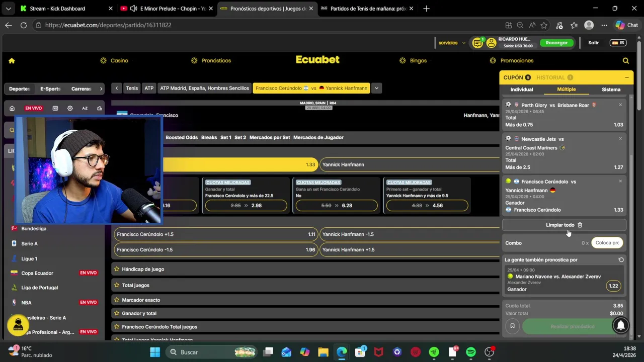This screenshot has height=362, width=644.
Task: Select boosted odds 6.28 option
Action: point(337,205)
